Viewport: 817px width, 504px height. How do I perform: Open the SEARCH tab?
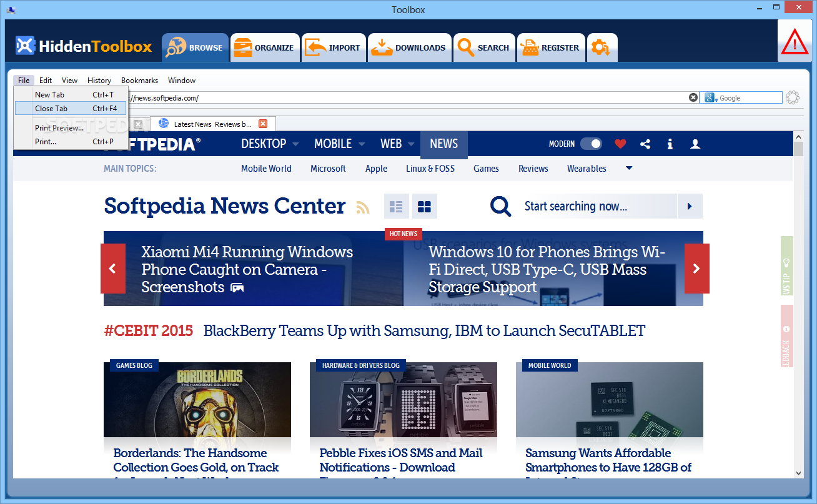tap(484, 47)
